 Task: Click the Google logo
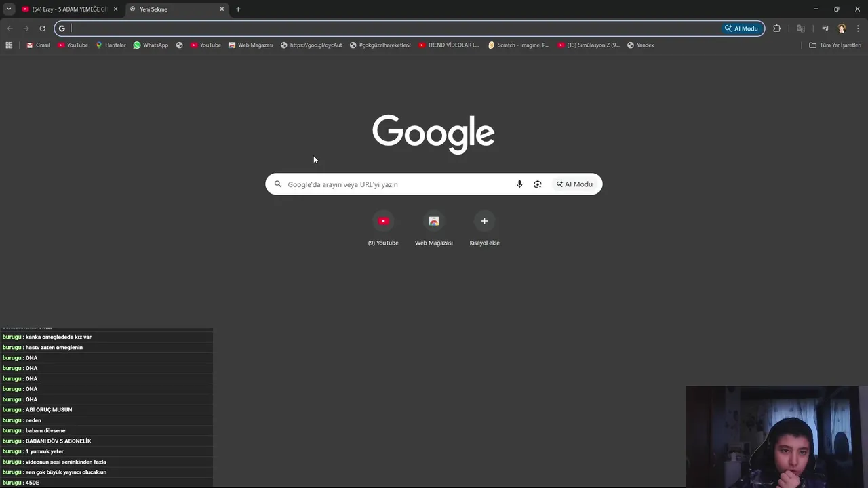pyautogui.click(x=433, y=134)
